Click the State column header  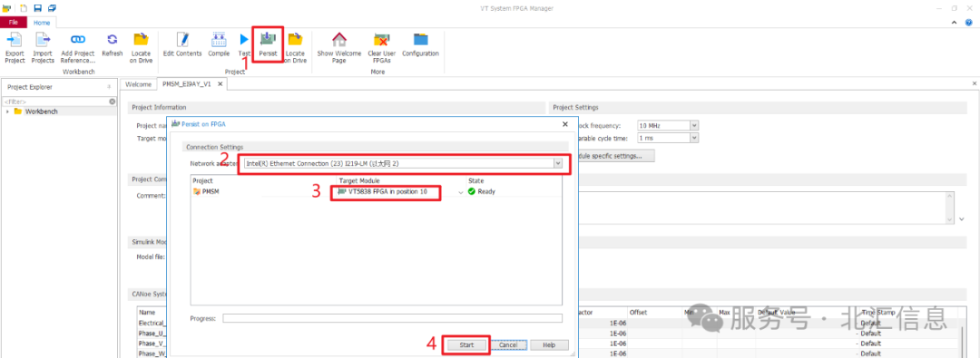point(476,180)
